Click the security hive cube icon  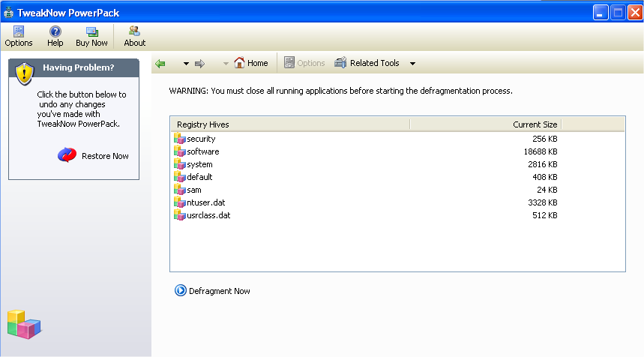179,139
